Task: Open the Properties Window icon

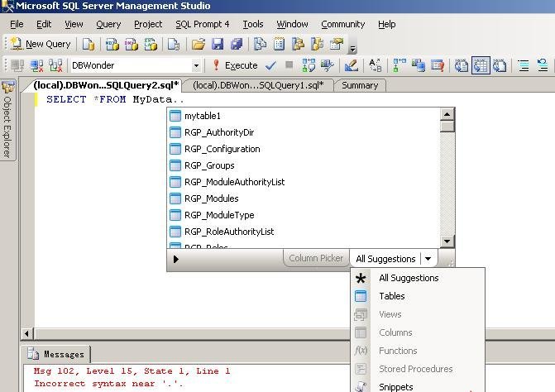Action: point(337,44)
